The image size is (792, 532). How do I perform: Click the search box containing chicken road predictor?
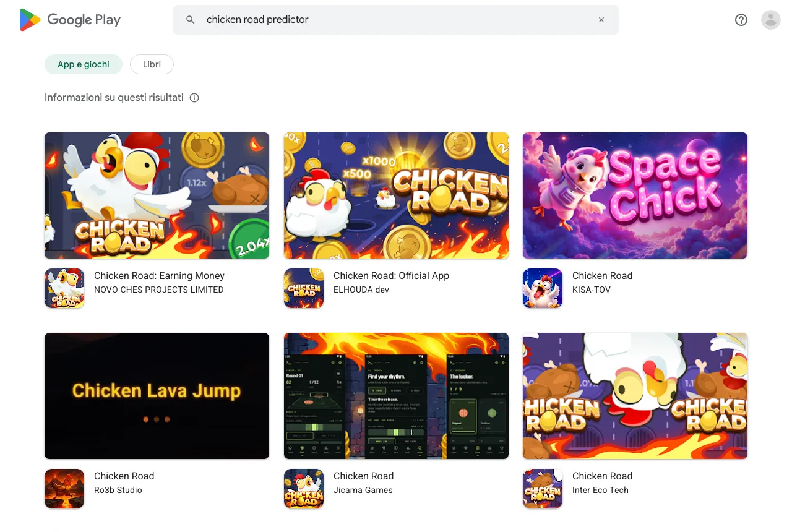tap(396, 20)
